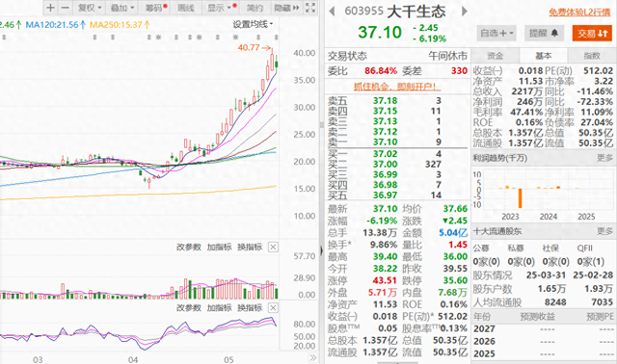Screen dimensions: 617x364
Task: Zoom out chart with minus icon
Action: point(65,8)
